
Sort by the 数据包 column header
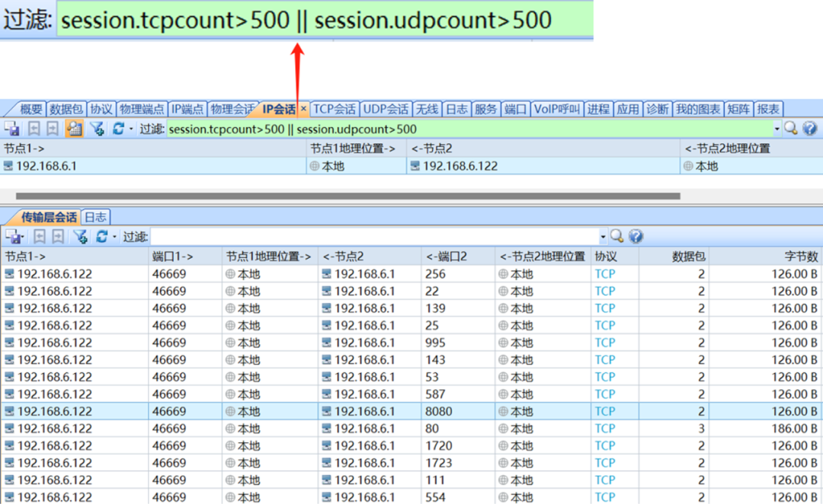click(x=688, y=257)
